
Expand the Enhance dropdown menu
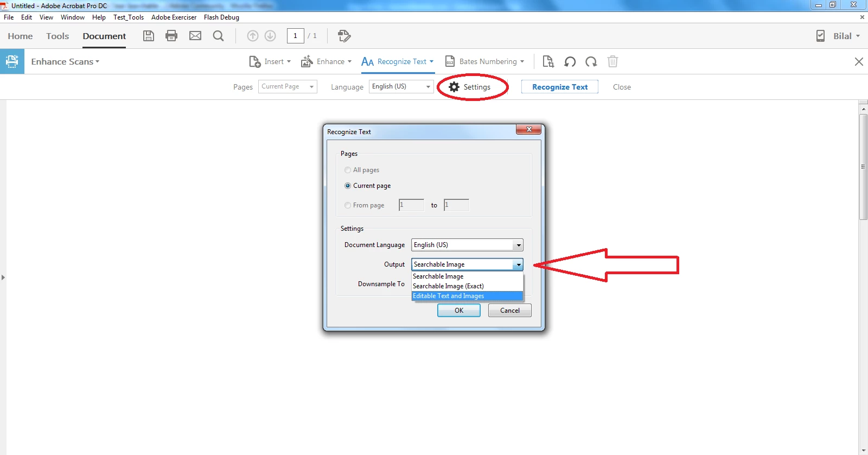pos(349,61)
